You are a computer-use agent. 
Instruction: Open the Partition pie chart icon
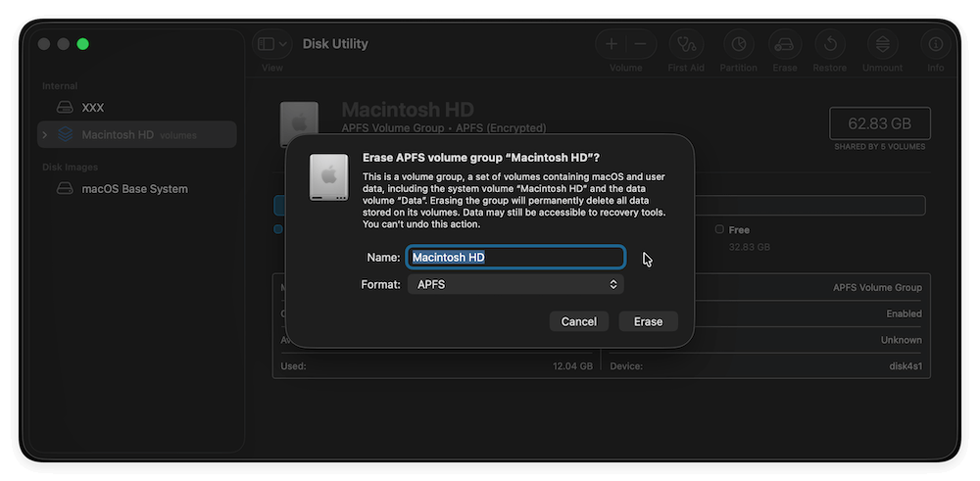(739, 44)
